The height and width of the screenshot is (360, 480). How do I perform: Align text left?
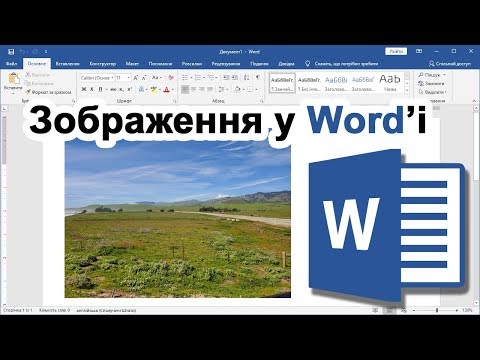coord(185,89)
